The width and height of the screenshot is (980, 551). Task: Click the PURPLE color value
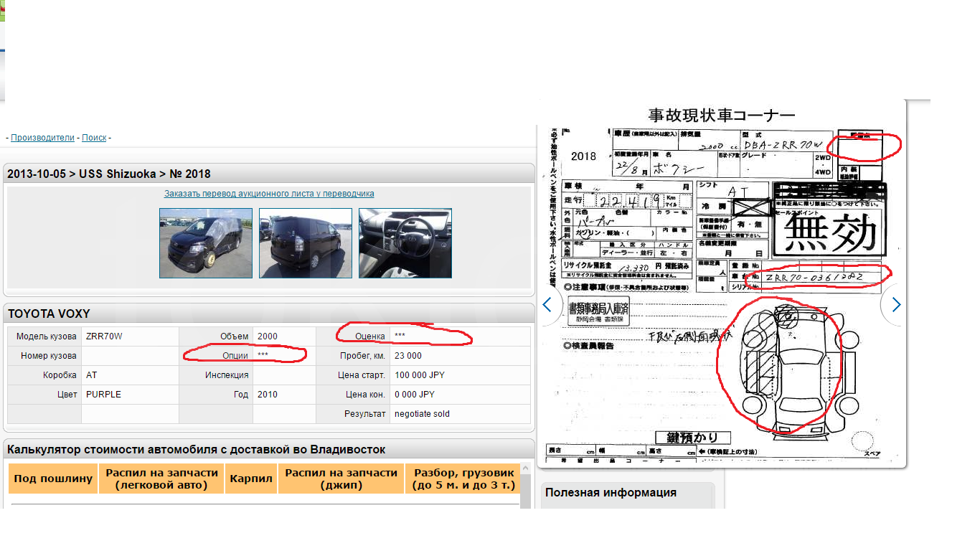click(x=103, y=395)
